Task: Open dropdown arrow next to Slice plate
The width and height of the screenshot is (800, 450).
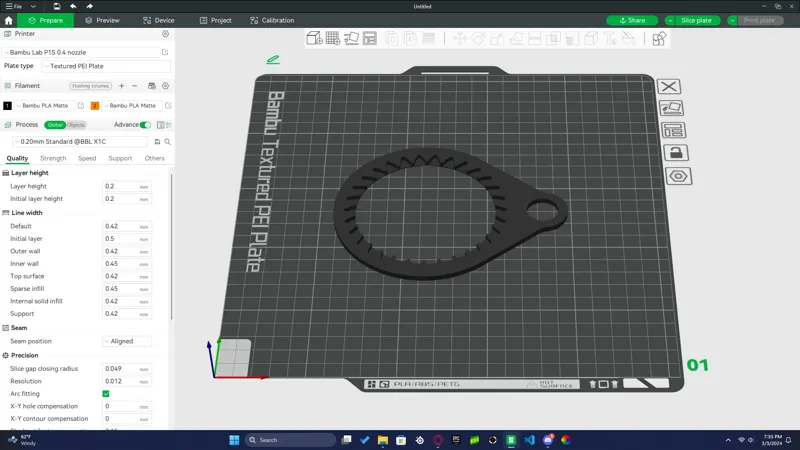Action: pyautogui.click(x=669, y=20)
